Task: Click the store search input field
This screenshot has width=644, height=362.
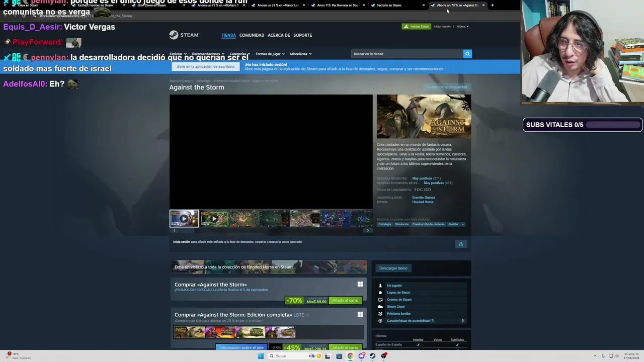Action: (407, 54)
